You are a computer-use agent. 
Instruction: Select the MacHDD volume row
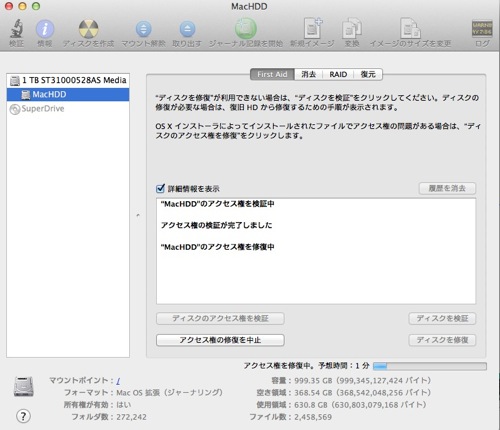(x=68, y=95)
